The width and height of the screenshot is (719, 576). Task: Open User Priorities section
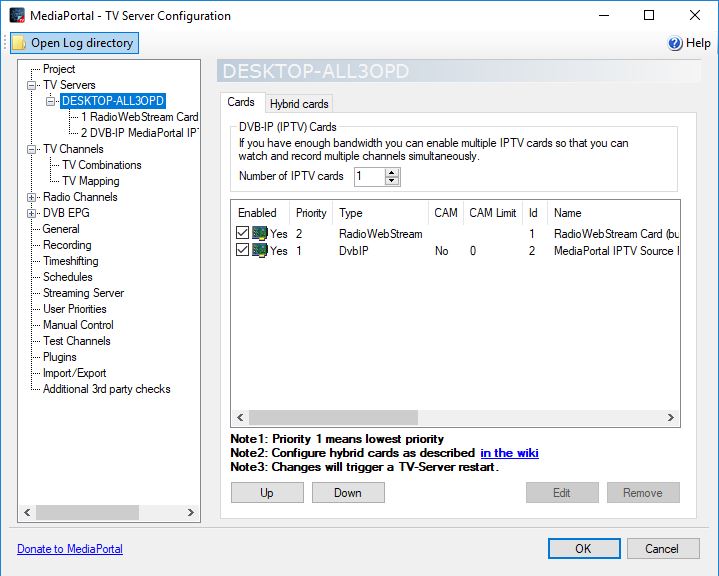(x=75, y=309)
